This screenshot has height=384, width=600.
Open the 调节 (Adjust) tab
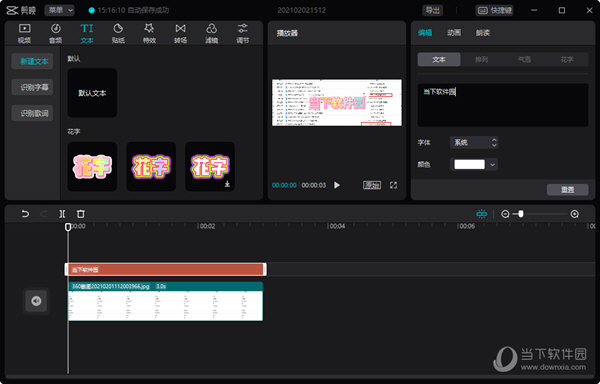tap(243, 33)
